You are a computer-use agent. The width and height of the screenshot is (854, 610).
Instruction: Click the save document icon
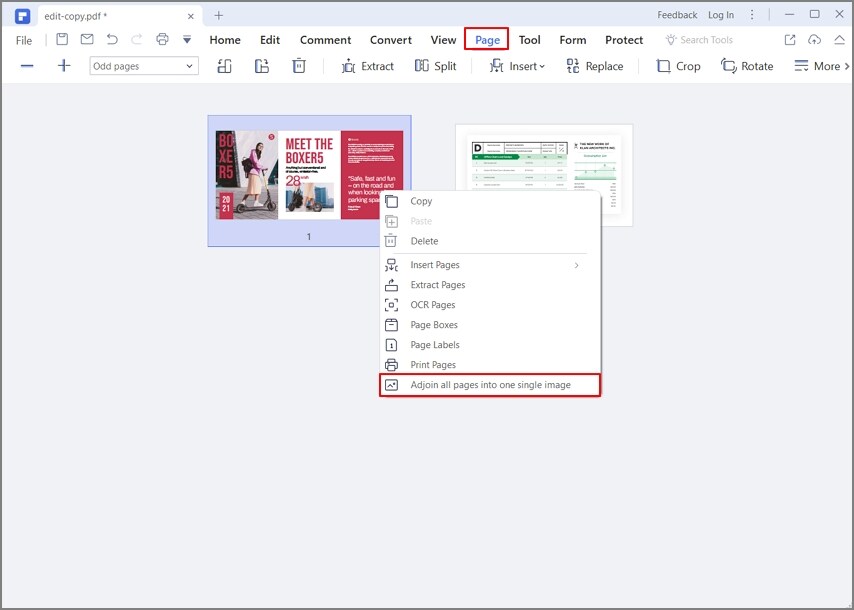(x=62, y=40)
